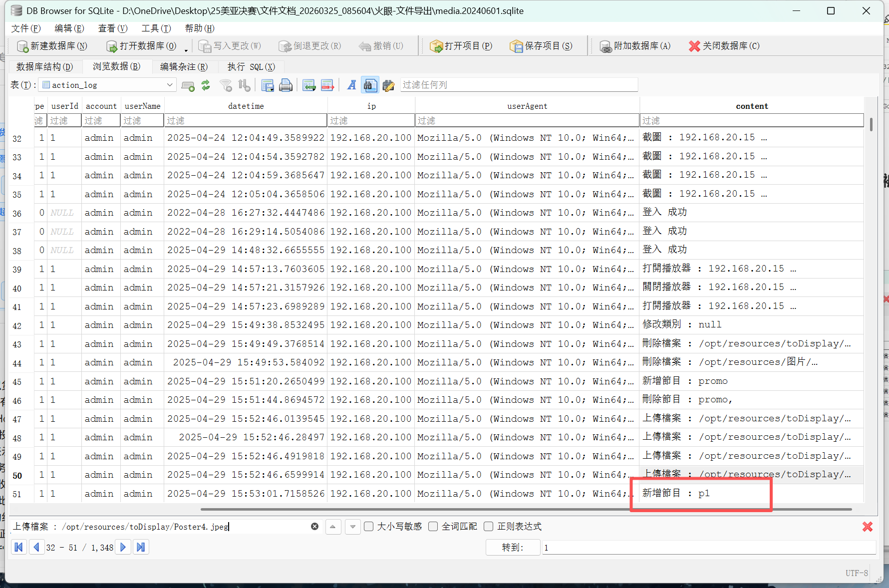Open the Tools (工具) menu
Viewport: 889px width, 588px height.
tap(156, 28)
